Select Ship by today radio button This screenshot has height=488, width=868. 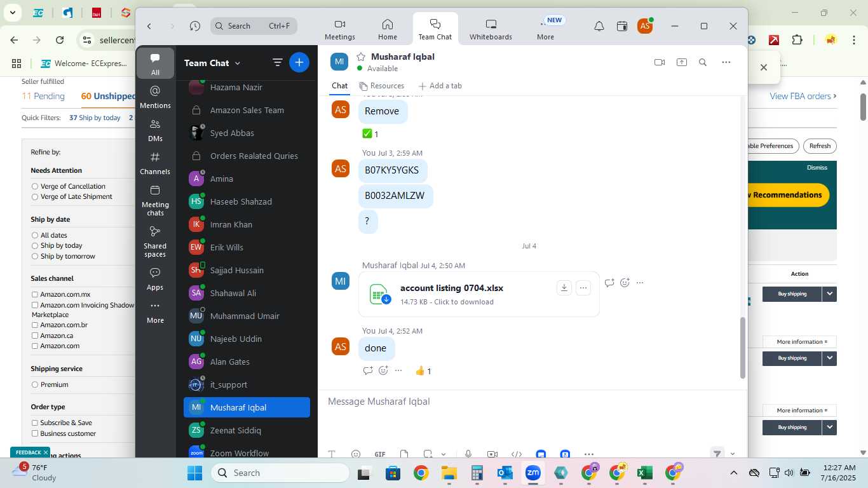(x=35, y=245)
